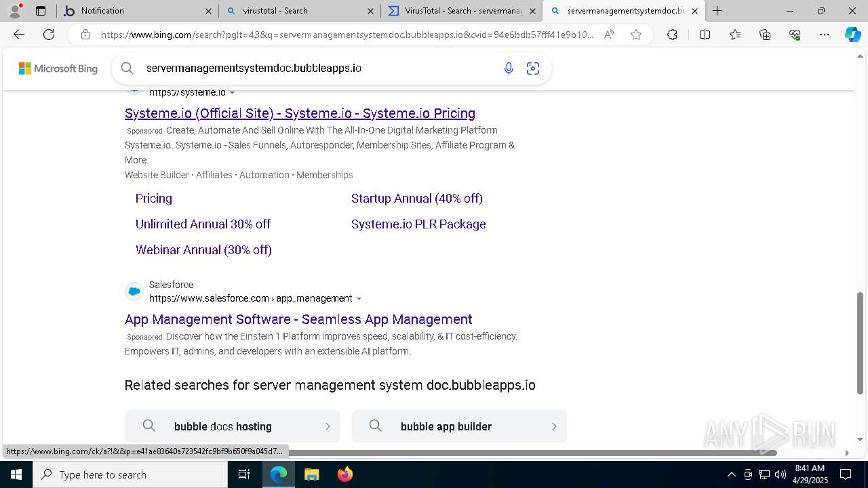The width and height of the screenshot is (868, 488).
Task: Open the browser profile avatar icon
Action: (x=15, y=11)
